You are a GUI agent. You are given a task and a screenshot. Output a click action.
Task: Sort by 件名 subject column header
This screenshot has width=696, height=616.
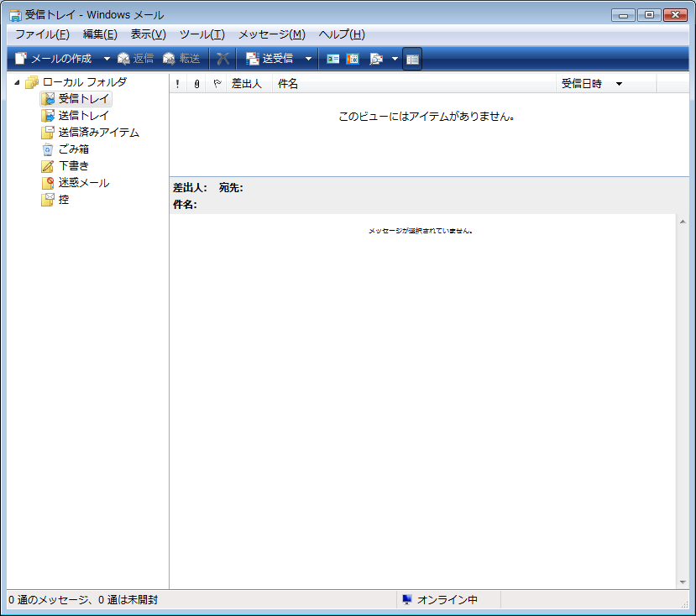(x=414, y=83)
